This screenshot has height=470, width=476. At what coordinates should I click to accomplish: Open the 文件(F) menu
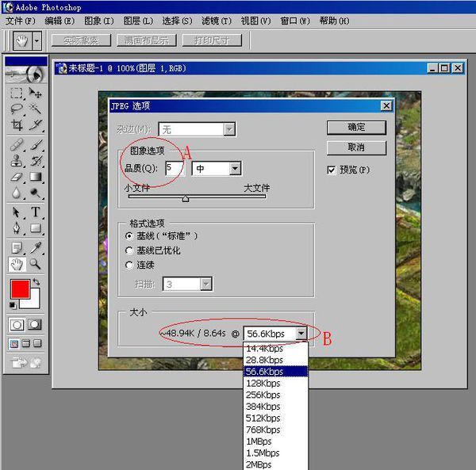click(x=21, y=21)
